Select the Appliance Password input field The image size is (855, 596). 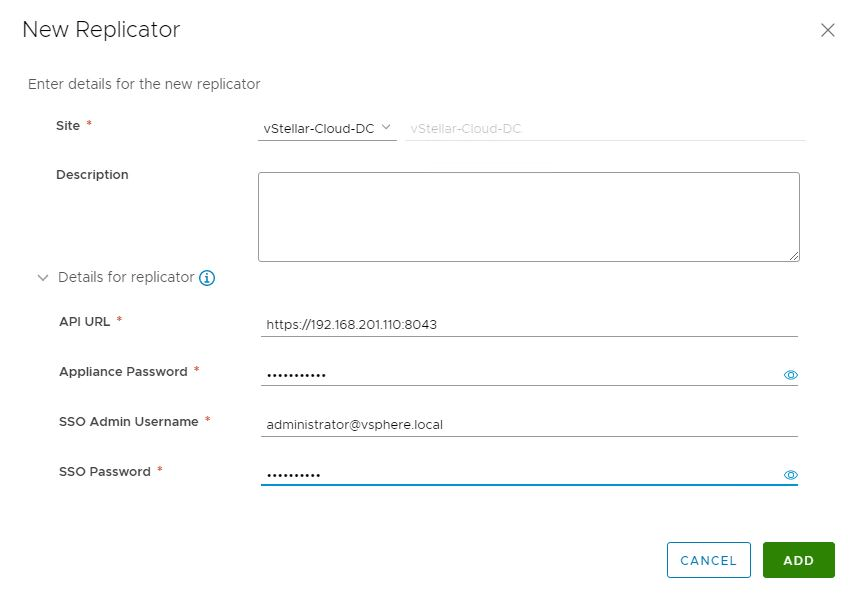point(521,375)
